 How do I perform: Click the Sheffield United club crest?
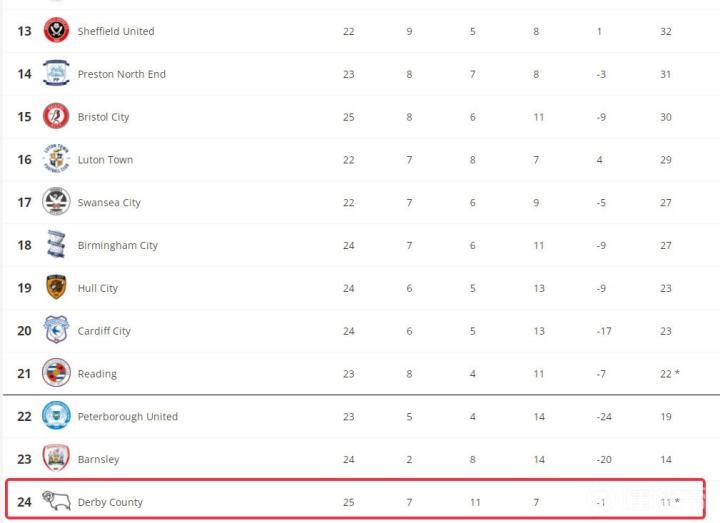(56, 31)
